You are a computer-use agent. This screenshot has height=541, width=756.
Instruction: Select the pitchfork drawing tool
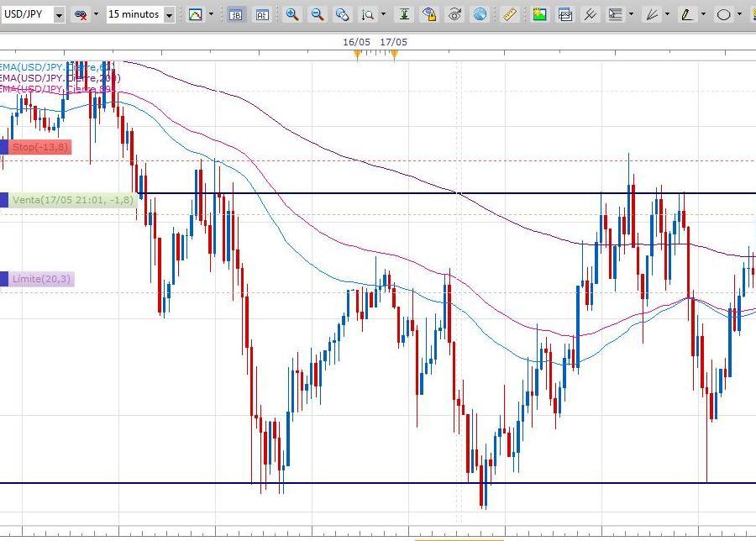pos(591,14)
